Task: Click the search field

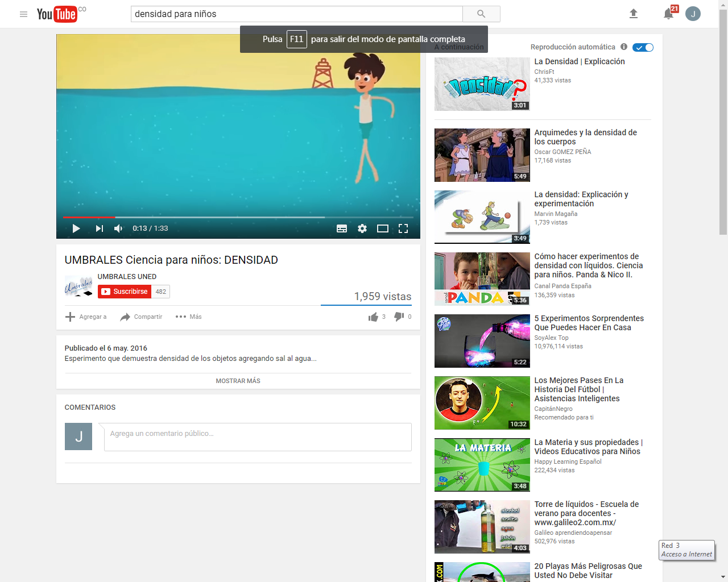Action: click(x=296, y=14)
